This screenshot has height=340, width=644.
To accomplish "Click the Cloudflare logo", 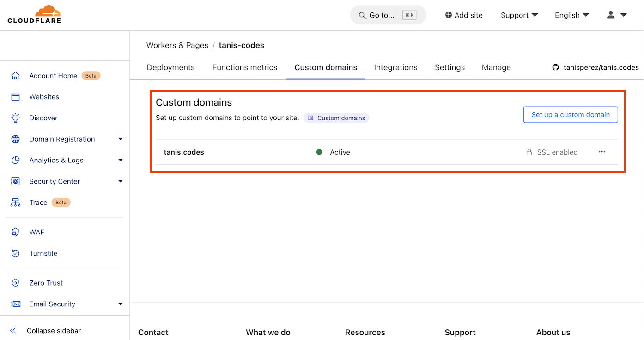I will tap(34, 14).
